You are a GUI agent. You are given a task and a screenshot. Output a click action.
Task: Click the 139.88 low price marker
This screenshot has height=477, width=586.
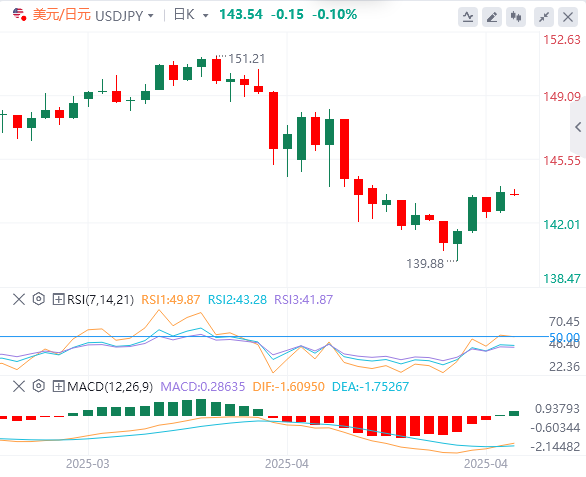coord(425,264)
